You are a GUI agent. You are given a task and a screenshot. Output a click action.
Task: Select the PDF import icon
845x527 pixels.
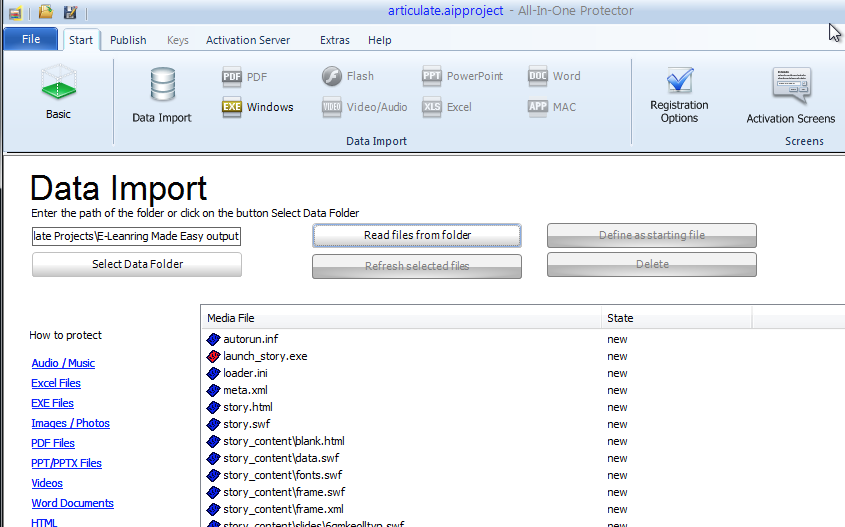(232, 76)
